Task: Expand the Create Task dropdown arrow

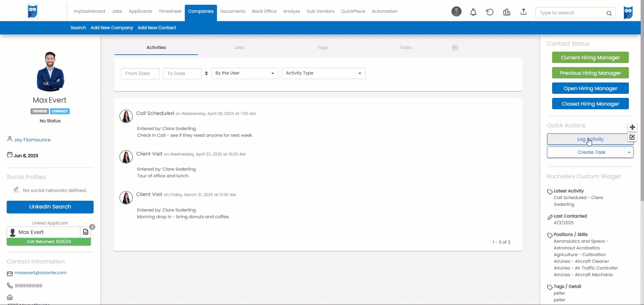Action: coord(629,152)
